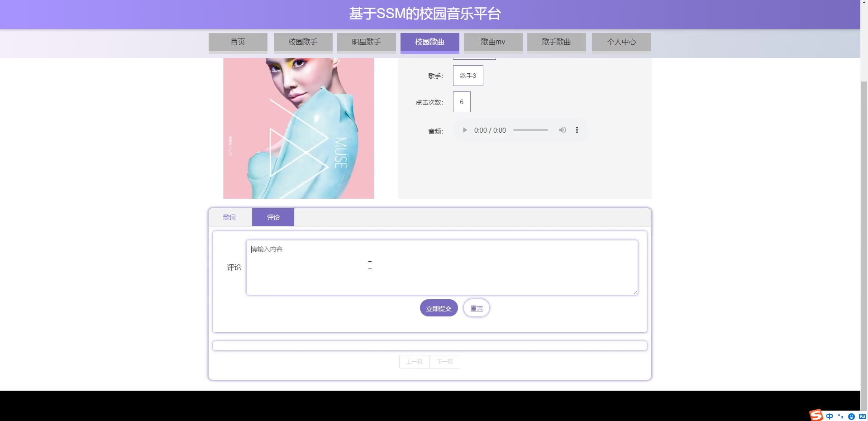The width and height of the screenshot is (868, 421).
Task: Click the 上一页 pagination button
Action: point(415,362)
